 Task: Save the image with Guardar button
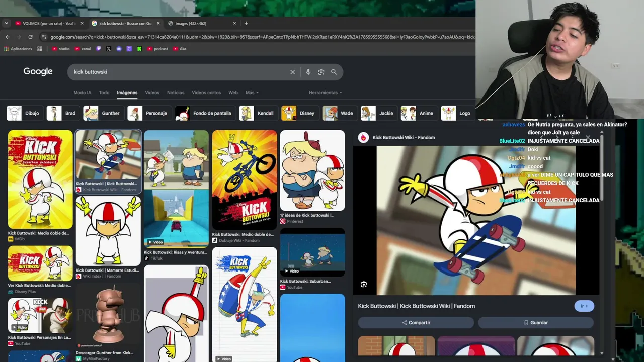pos(536,322)
